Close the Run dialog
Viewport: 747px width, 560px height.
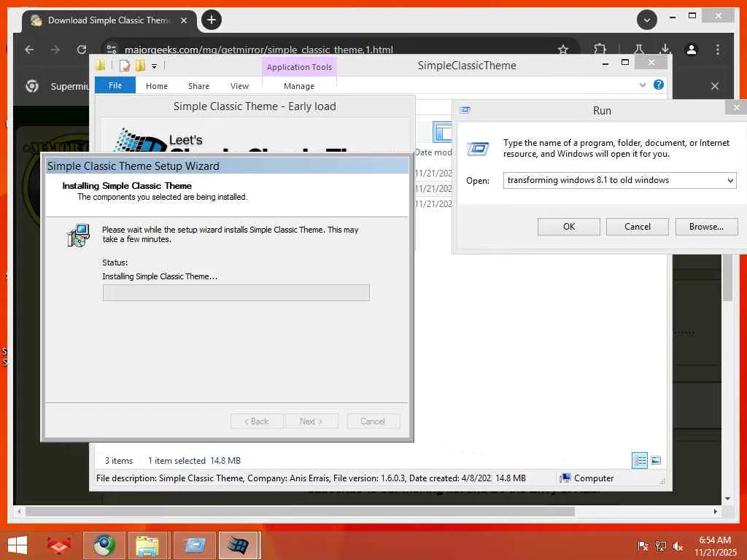pos(736,108)
